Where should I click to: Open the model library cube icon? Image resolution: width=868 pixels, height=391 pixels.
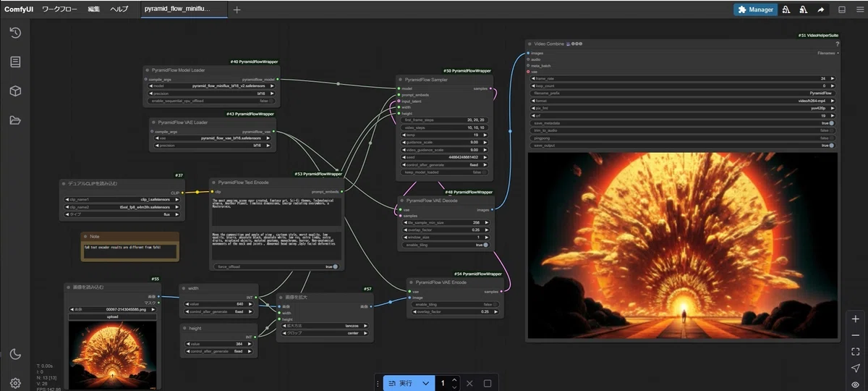15,91
